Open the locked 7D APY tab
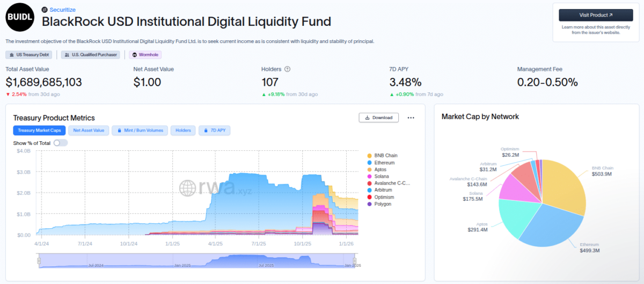Screen dimensions: 644x284 click(215, 130)
